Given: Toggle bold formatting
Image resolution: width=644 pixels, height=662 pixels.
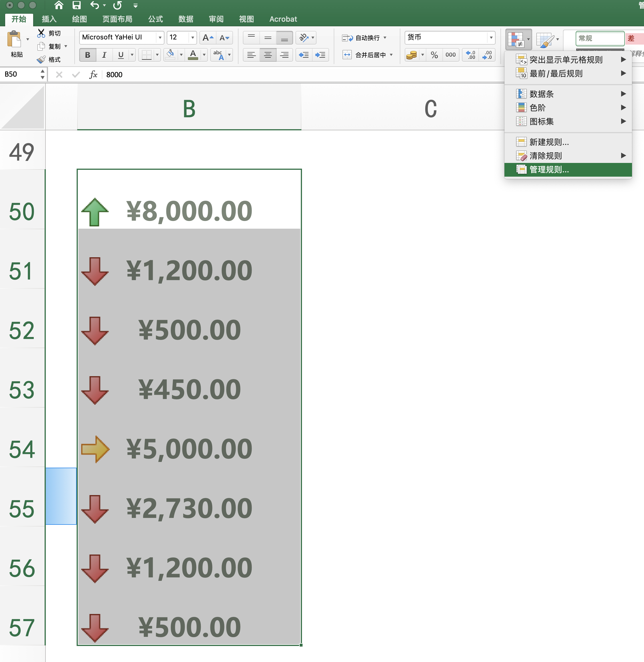Looking at the screenshot, I should pos(87,55).
